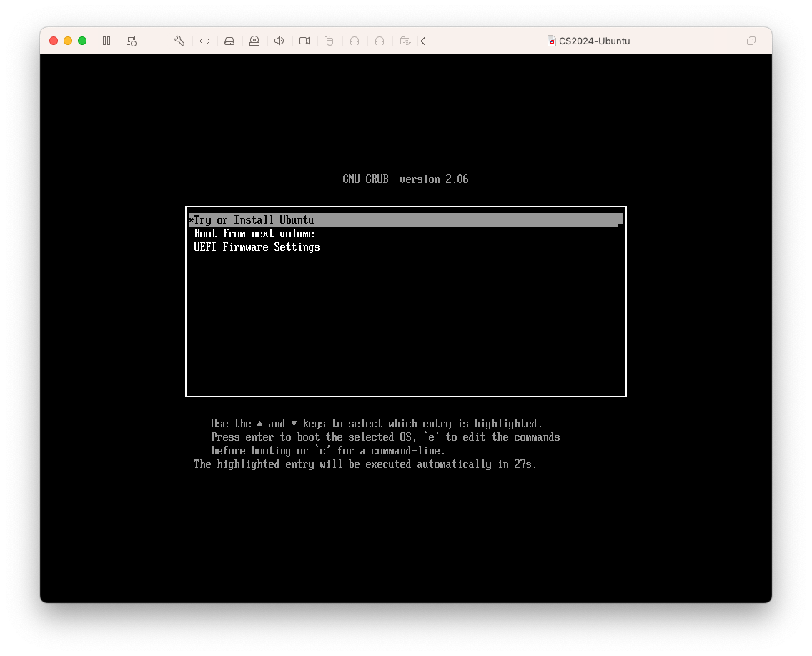Click the highlighted GRUB selection bar
Viewport: 812px width, 656px height.
coord(405,219)
